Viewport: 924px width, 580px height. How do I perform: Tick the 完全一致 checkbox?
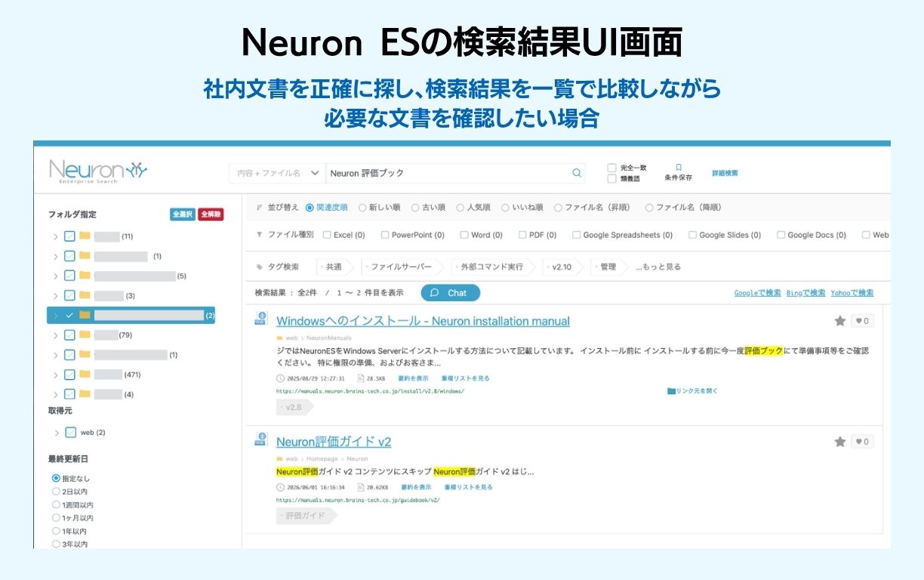click(612, 168)
